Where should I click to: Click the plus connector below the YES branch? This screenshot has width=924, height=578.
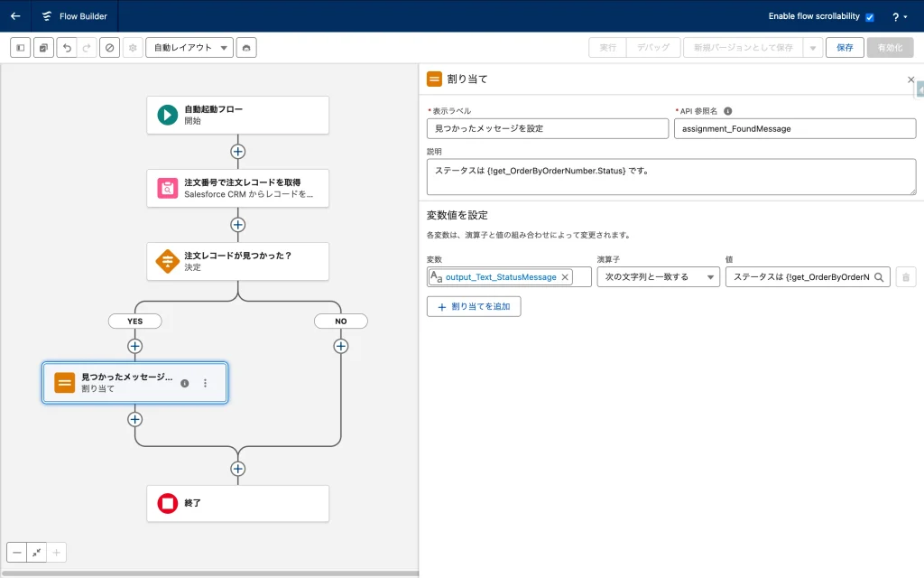point(135,346)
